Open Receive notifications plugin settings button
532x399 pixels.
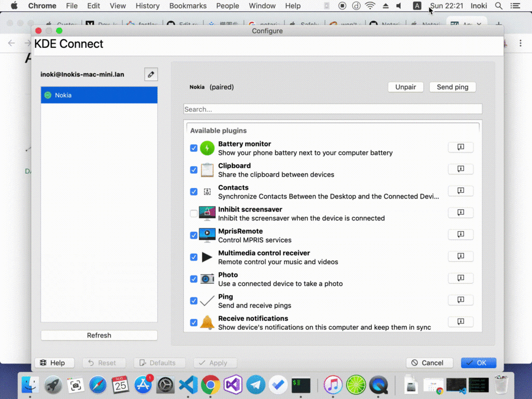pyautogui.click(x=460, y=322)
